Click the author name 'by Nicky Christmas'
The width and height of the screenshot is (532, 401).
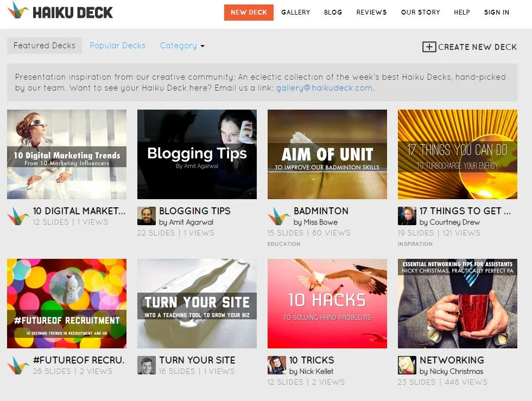click(x=451, y=372)
